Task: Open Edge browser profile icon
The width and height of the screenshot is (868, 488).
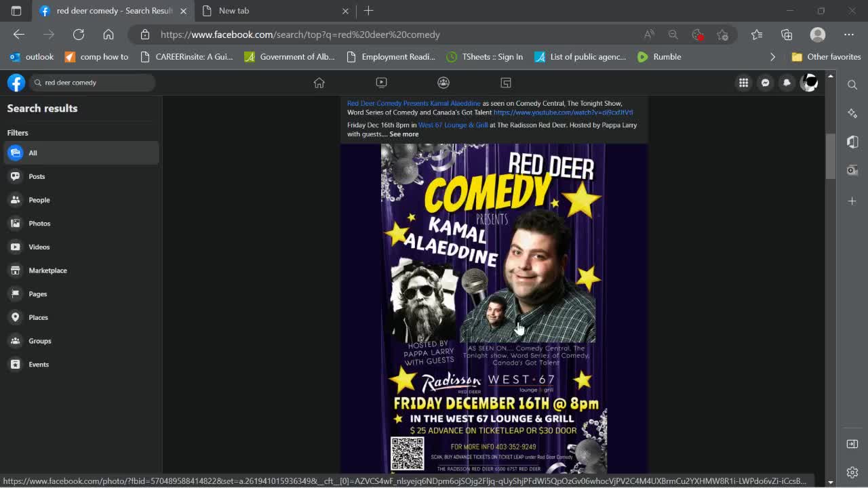Action: click(818, 35)
